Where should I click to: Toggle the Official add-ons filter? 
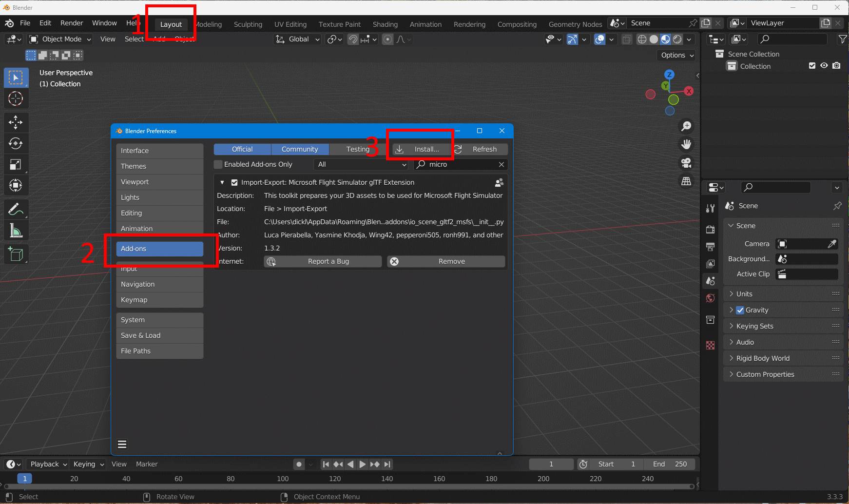(x=242, y=149)
